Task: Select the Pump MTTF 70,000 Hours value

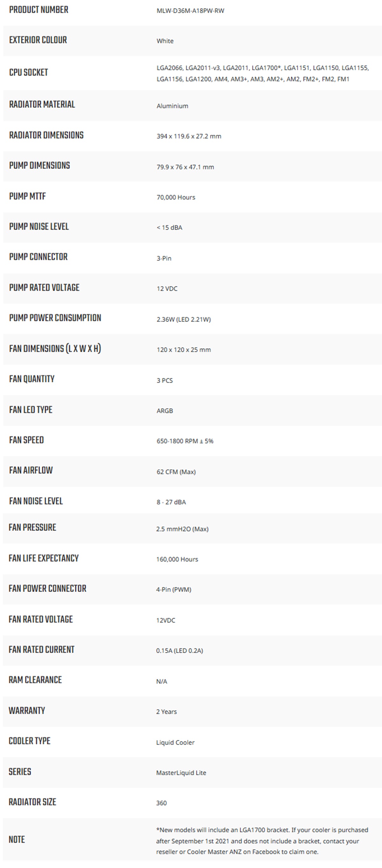Action: coord(176,198)
